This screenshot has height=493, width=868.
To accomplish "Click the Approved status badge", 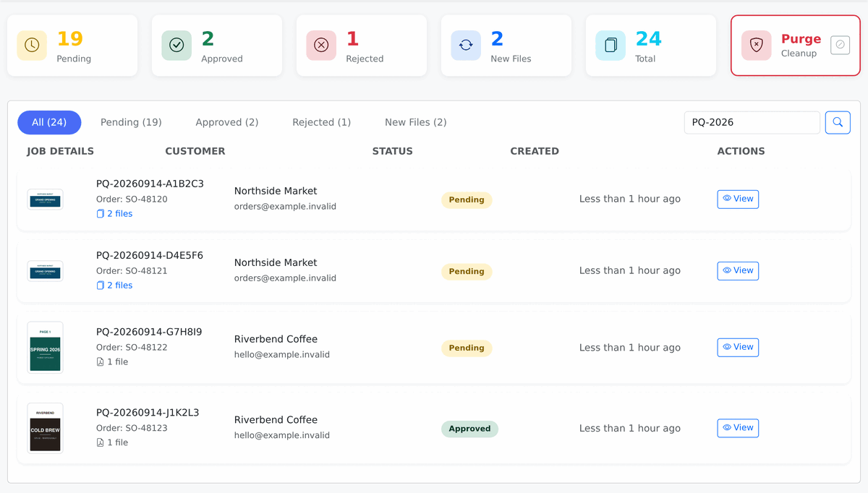I will 469,429.
